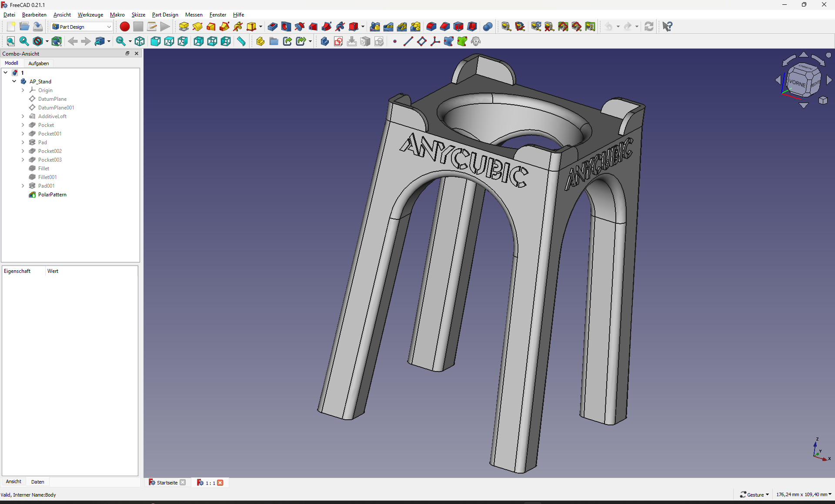Open the additive primitive dropdown arrow
The width and height of the screenshot is (835, 504).
(x=261, y=27)
